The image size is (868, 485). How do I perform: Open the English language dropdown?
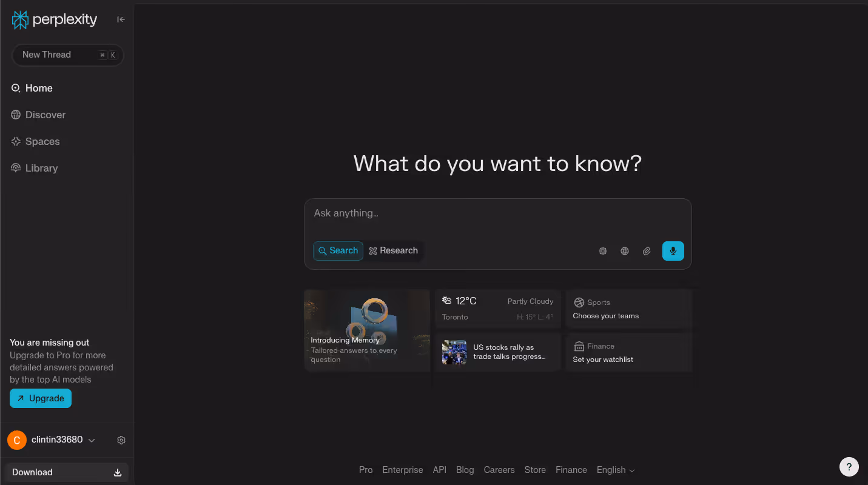615,470
